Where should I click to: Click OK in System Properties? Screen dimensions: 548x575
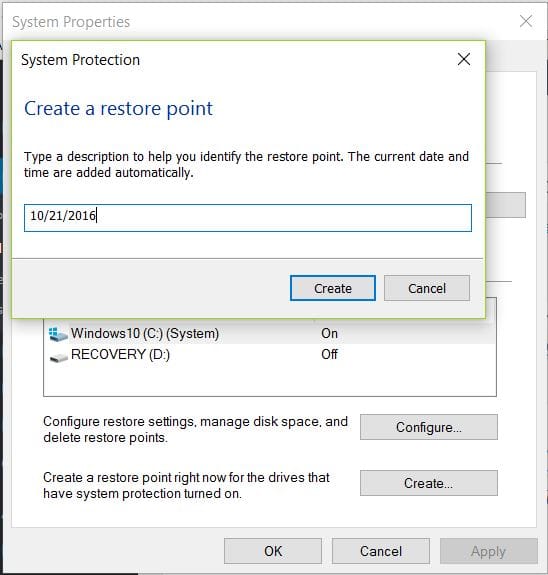click(273, 551)
